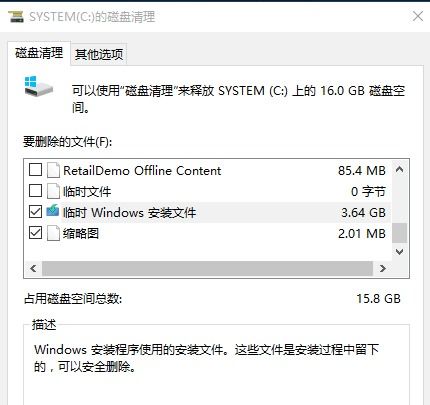The width and height of the screenshot is (430, 405).
Task: Select the 缩略图 list row
Action: coord(207,233)
